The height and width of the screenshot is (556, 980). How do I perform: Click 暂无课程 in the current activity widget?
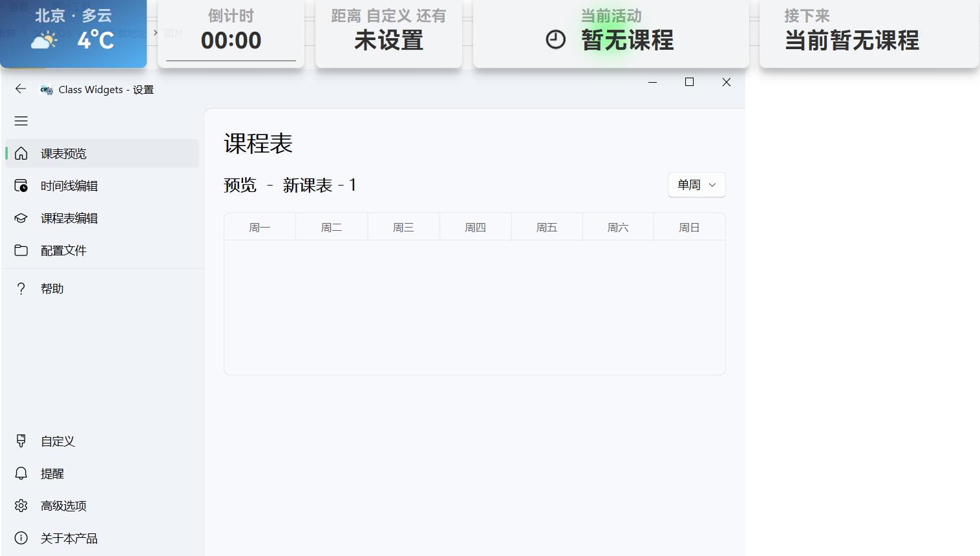click(x=627, y=40)
